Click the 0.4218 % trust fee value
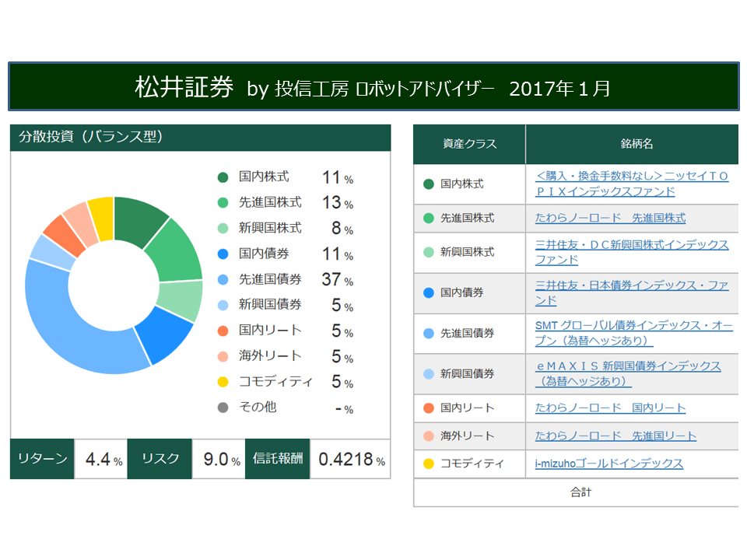The width and height of the screenshot is (747, 560). [x=352, y=460]
